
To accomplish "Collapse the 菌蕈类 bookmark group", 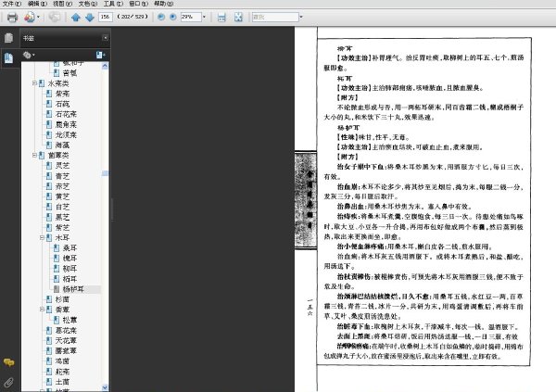I will 34,155.
